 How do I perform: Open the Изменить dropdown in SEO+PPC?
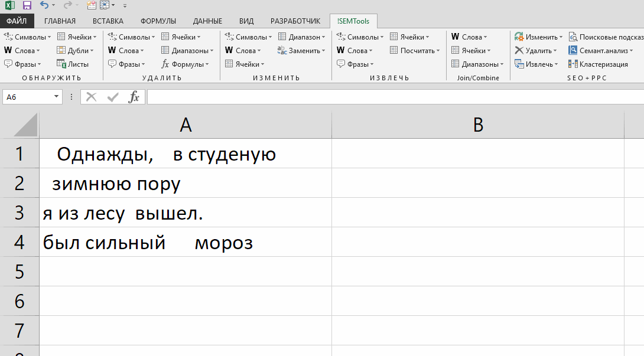[x=538, y=37]
